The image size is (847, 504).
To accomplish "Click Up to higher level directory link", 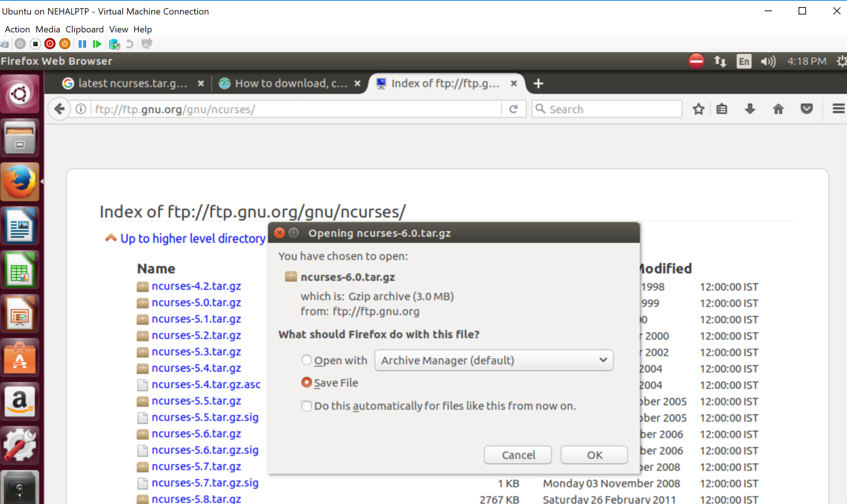I will pos(192,238).
